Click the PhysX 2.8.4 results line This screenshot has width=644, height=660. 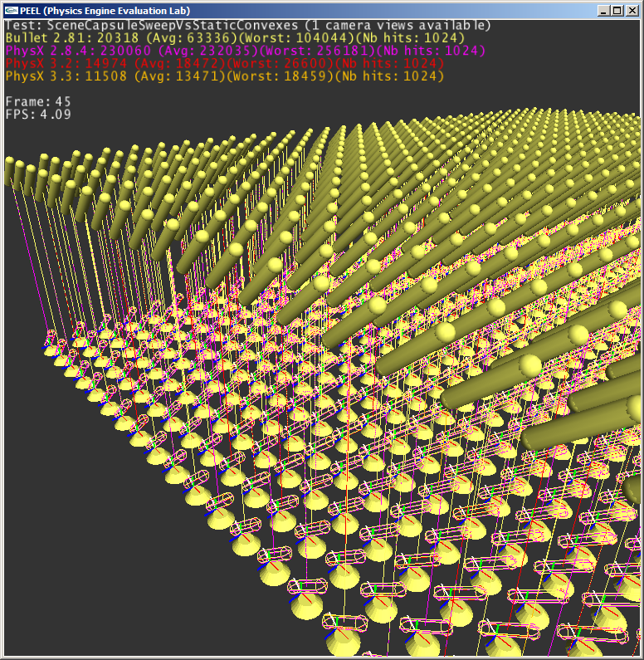point(245,51)
